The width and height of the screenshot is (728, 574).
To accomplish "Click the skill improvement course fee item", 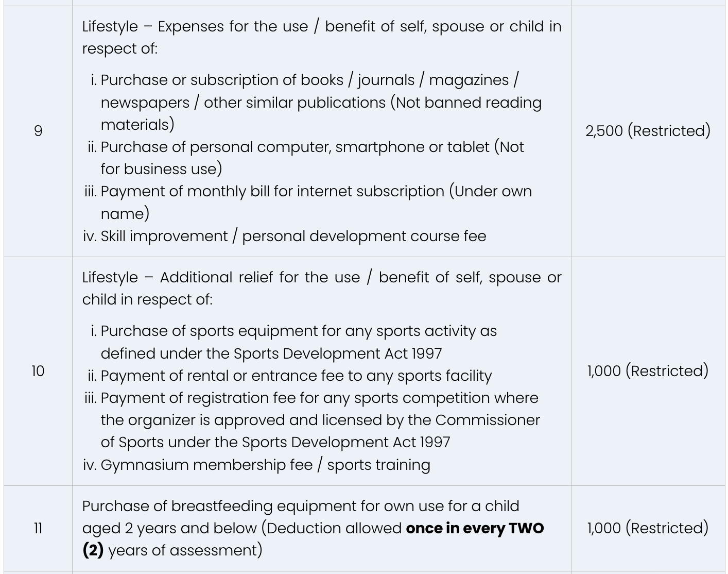I will pos(285,236).
